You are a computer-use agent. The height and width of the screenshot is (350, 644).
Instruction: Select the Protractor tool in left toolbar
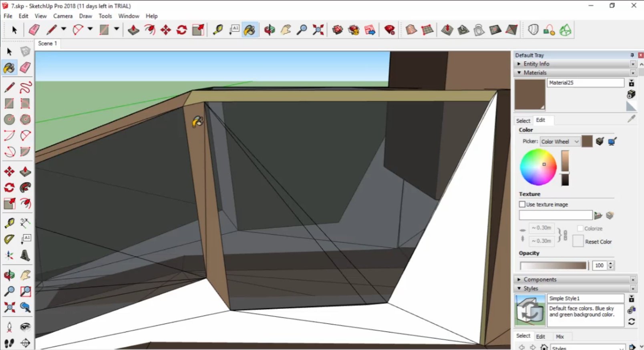coord(9,239)
